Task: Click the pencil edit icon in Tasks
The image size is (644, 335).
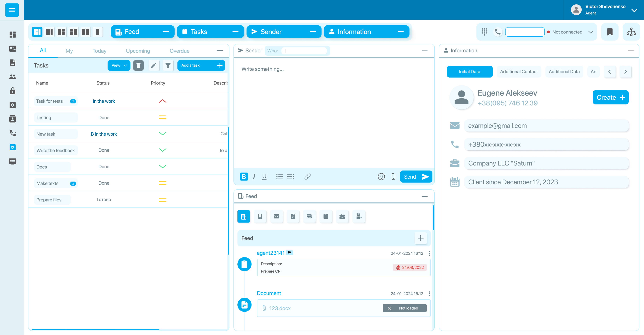Action: coord(153,65)
